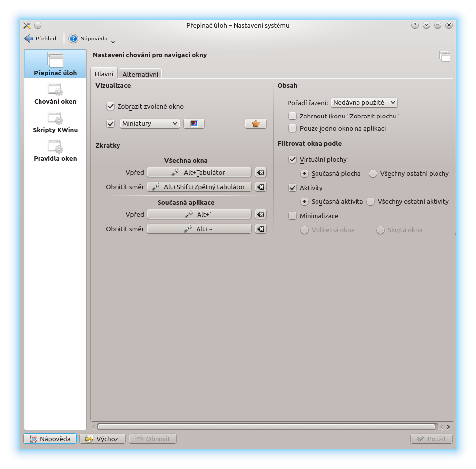The width and height of the screenshot is (476, 469).
Task: Open the Chování oken sidebar module
Action: pyautogui.click(x=55, y=94)
